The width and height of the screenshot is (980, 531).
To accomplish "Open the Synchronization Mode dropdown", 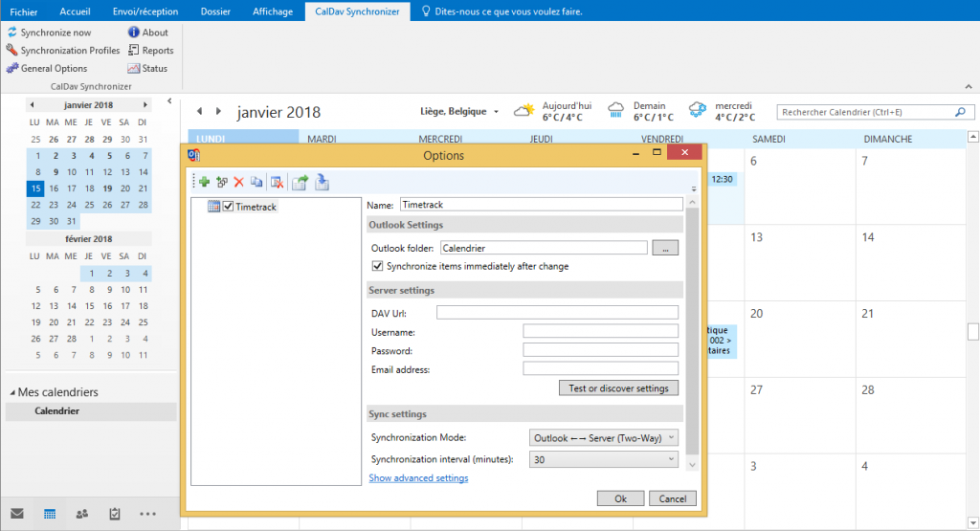I will point(604,437).
